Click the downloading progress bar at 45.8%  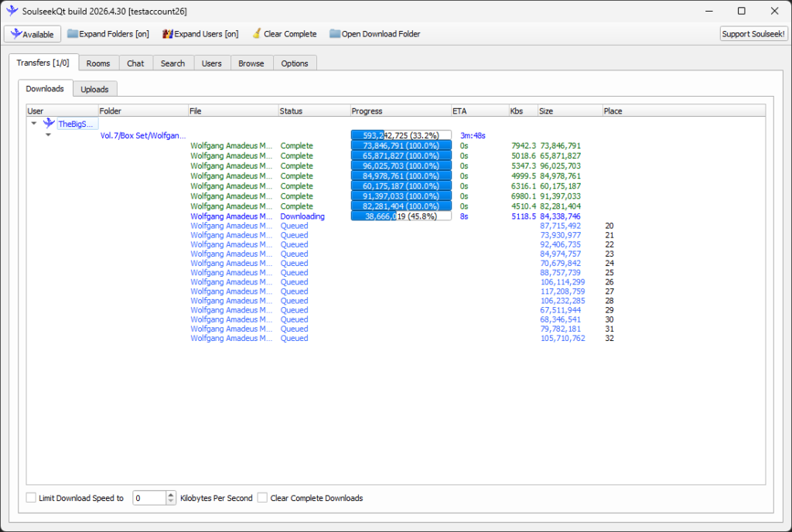tap(401, 216)
